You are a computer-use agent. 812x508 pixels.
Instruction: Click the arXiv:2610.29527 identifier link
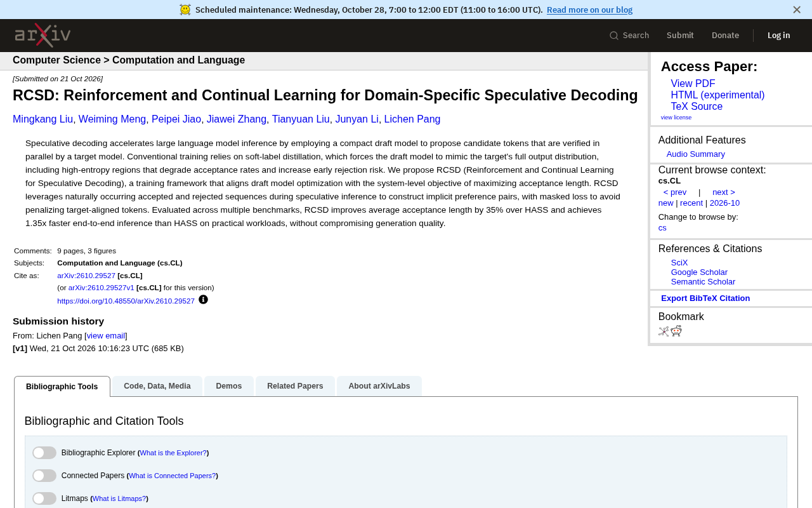[x=86, y=276]
